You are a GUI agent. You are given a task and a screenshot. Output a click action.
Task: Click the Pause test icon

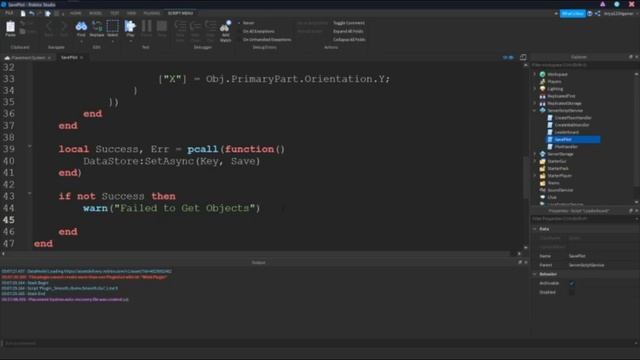click(x=147, y=27)
